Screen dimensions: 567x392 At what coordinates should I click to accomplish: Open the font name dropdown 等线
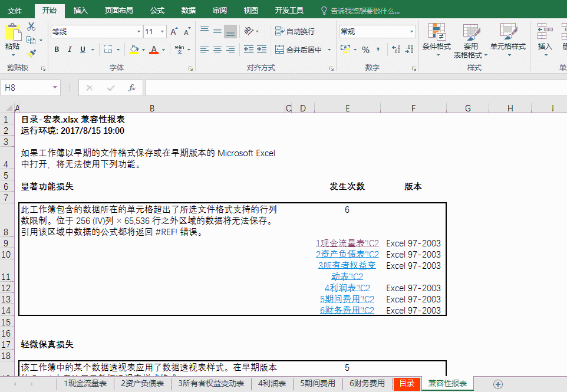139,32
